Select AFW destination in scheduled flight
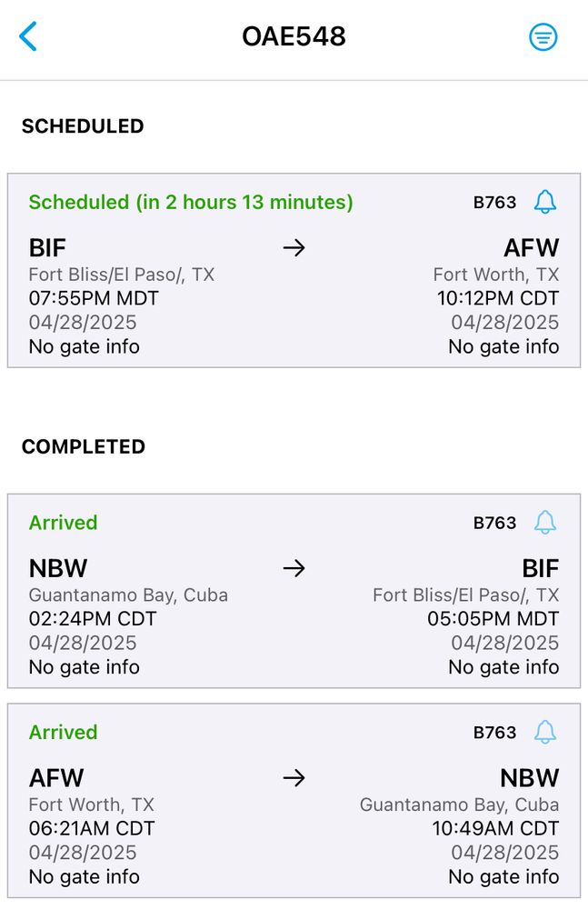The image size is (588, 909). [531, 248]
